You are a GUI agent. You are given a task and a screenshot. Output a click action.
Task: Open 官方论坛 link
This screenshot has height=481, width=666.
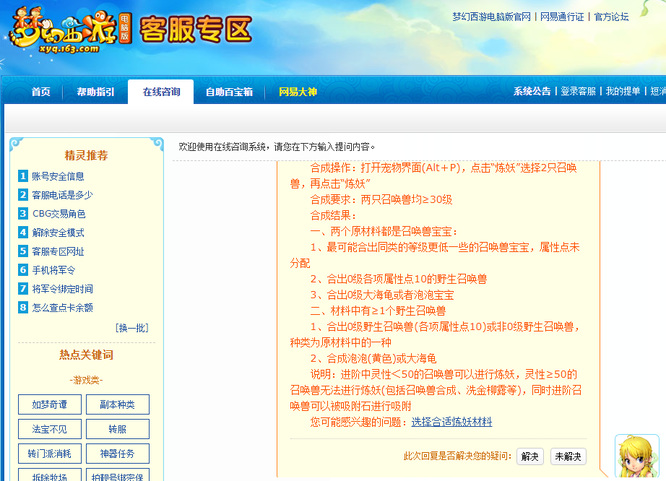point(611,17)
